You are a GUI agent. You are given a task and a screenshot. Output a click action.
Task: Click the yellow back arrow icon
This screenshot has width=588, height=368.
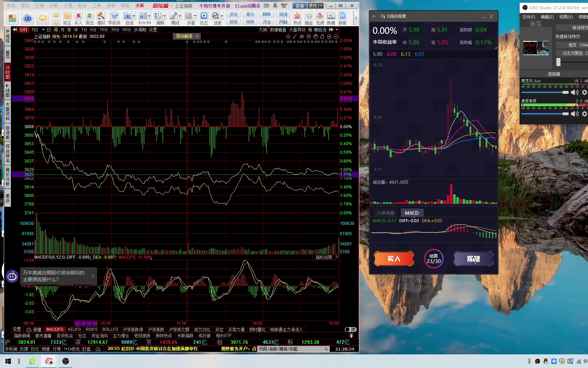click(43, 18)
